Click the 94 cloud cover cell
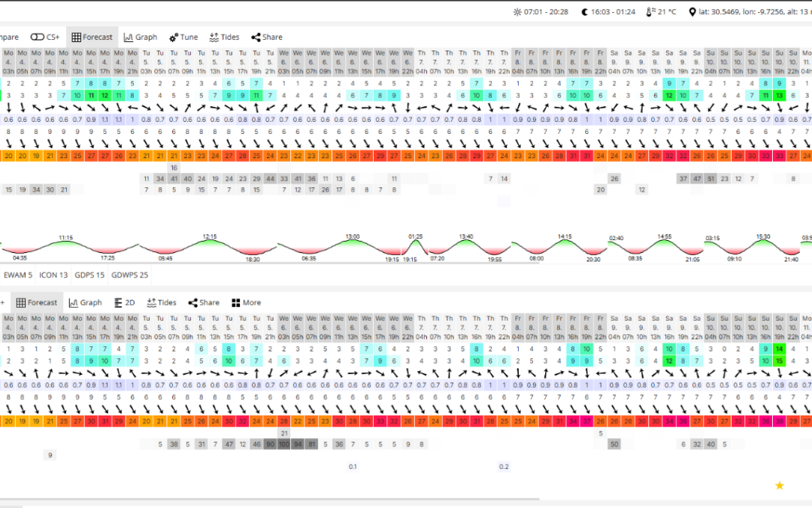The width and height of the screenshot is (812, 508). tap(297, 444)
